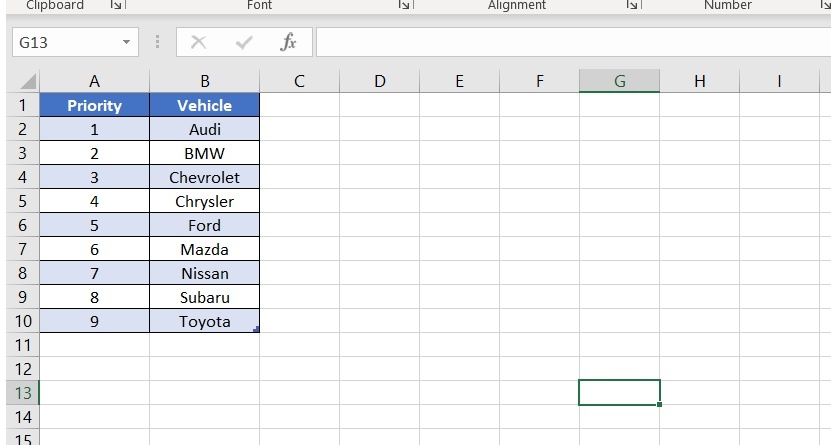Select row 13 header
831x445 pixels.
point(22,393)
